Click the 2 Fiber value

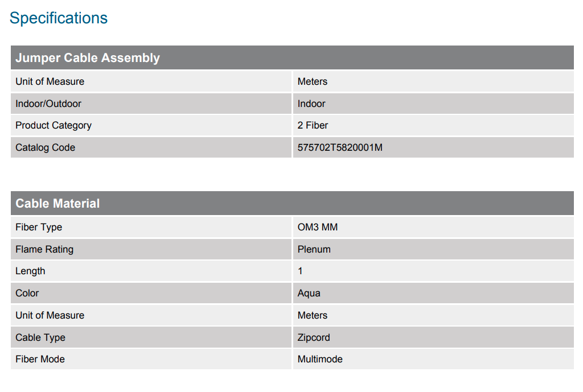click(313, 126)
